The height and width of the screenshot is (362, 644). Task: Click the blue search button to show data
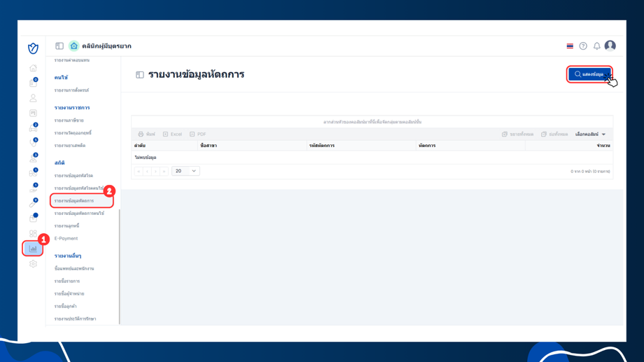pyautogui.click(x=589, y=74)
